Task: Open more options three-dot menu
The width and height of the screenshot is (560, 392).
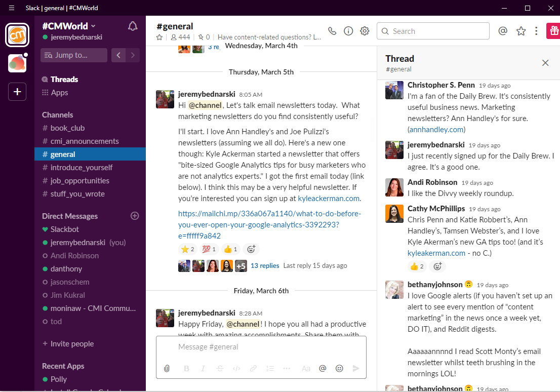Action: click(536, 31)
